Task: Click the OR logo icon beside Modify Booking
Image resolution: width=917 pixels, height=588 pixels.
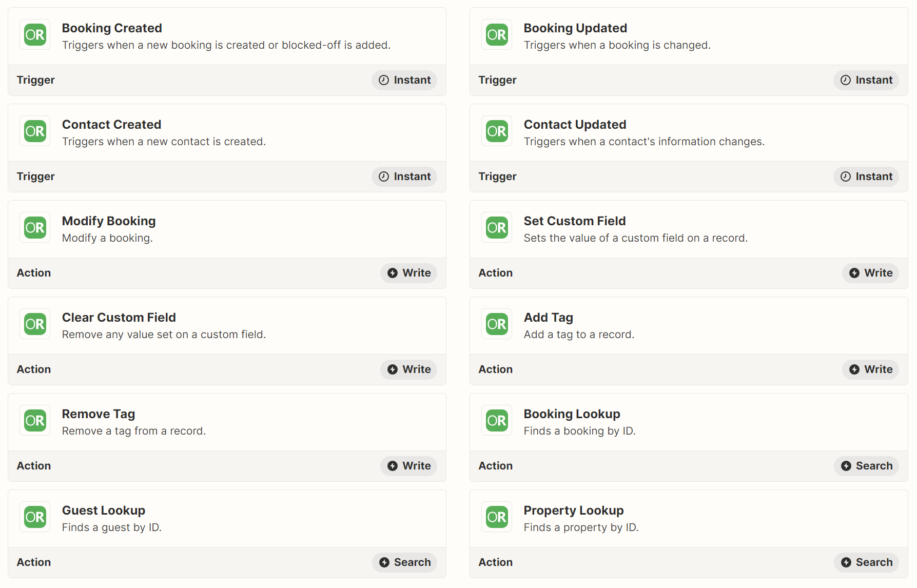Action: tap(35, 228)
